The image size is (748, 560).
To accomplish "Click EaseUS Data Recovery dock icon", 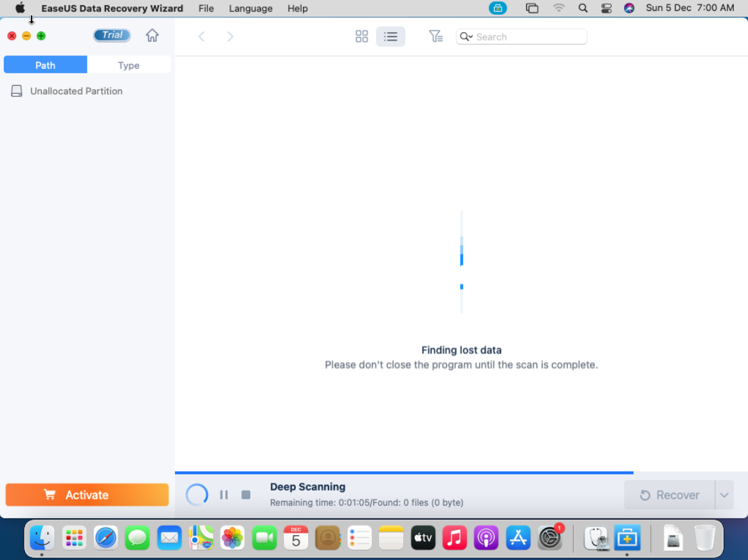I will coord(627,538).
